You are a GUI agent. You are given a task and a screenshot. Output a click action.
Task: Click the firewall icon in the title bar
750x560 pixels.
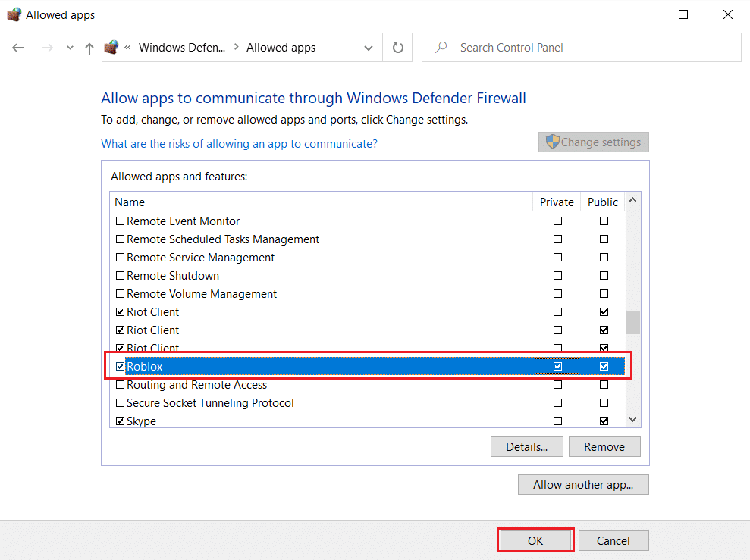[x=13, y=14]
